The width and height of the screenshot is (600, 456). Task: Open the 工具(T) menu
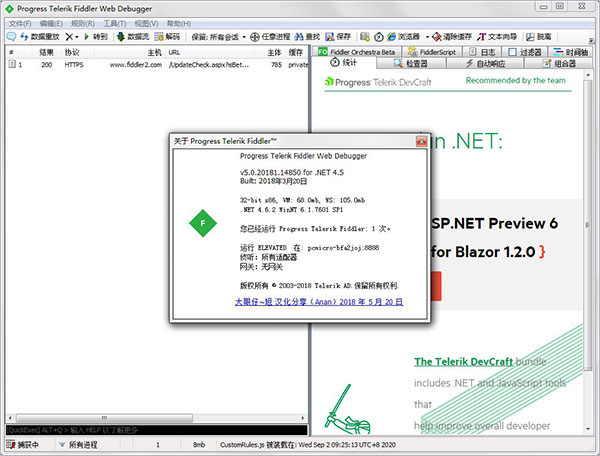pos(115,23)
